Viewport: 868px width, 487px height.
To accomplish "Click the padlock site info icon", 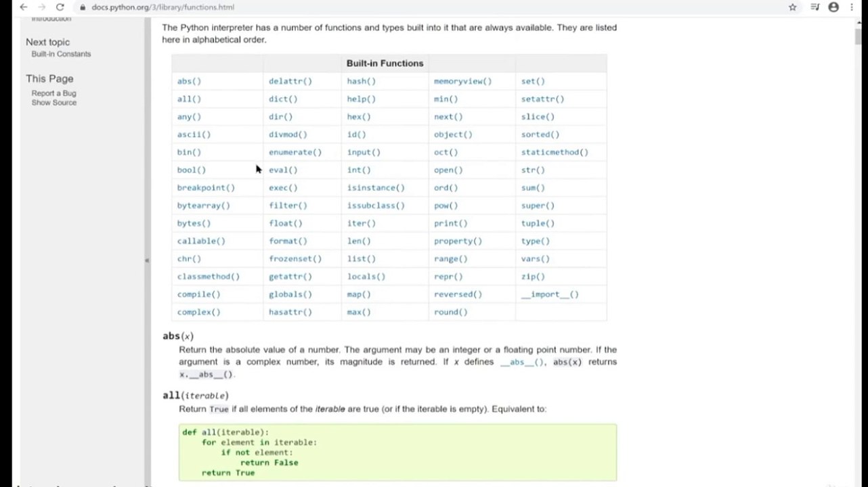I will pos(83,7).
